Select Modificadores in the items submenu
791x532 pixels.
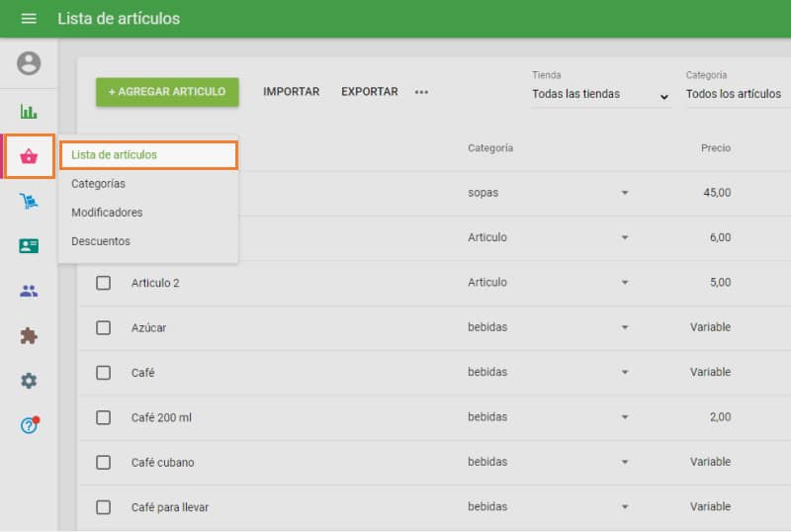(x=107, y=213)
